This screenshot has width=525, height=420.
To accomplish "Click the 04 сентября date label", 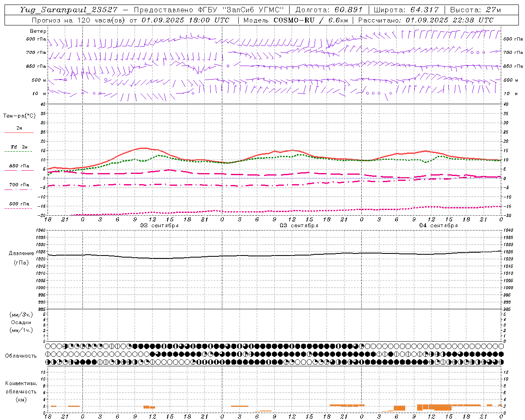I will click(438, 226).
